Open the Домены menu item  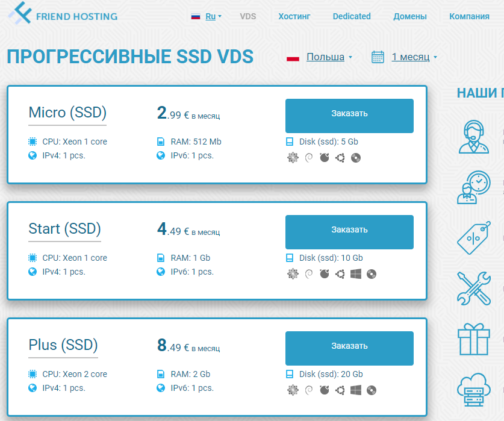click(x=410, y=16)
